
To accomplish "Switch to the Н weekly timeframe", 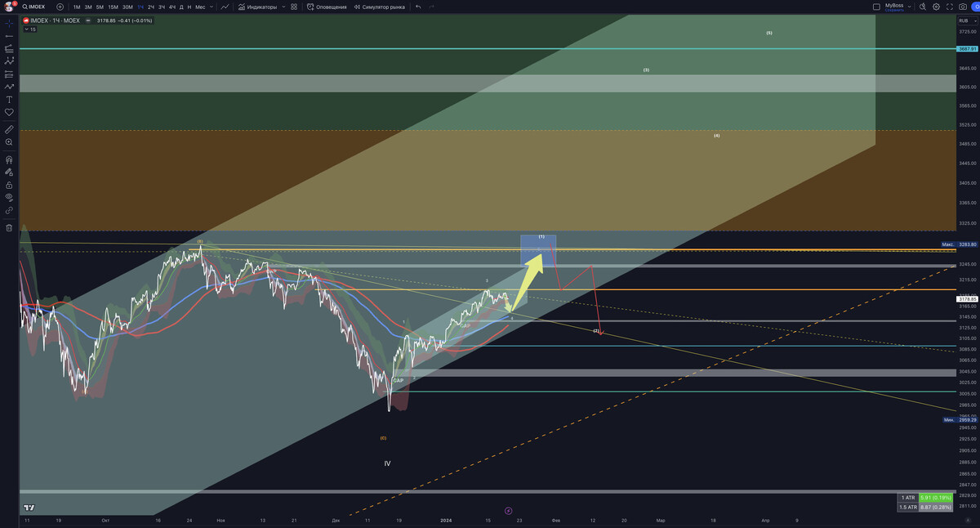I will point(189,7).
